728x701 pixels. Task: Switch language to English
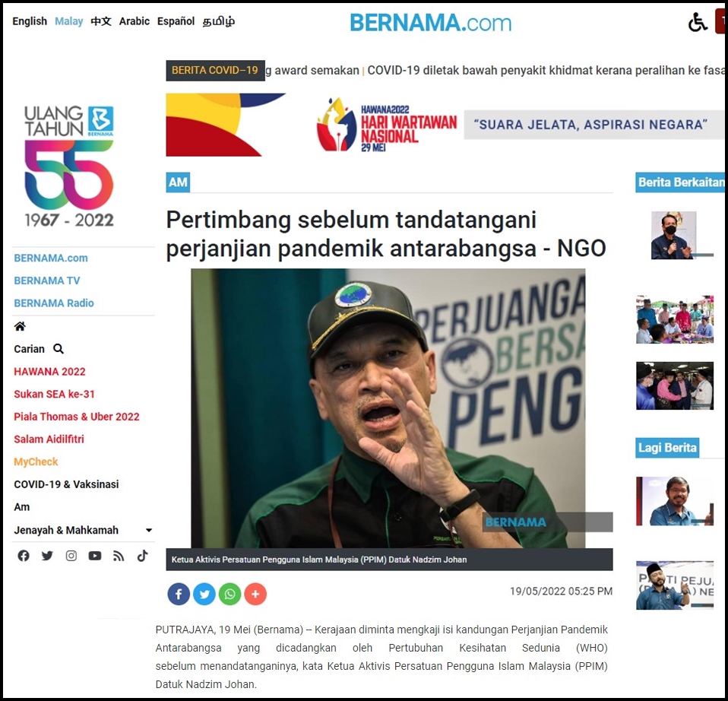coord(30,21)
